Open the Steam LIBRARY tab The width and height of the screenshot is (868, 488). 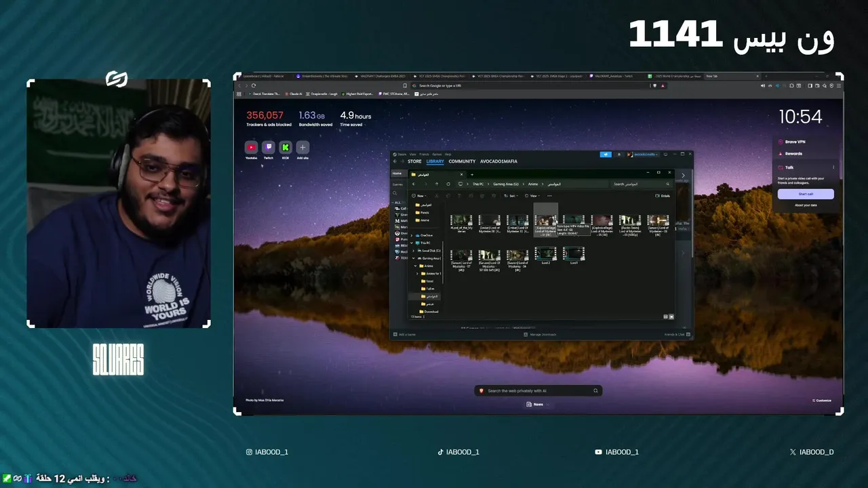coord(435,161)
